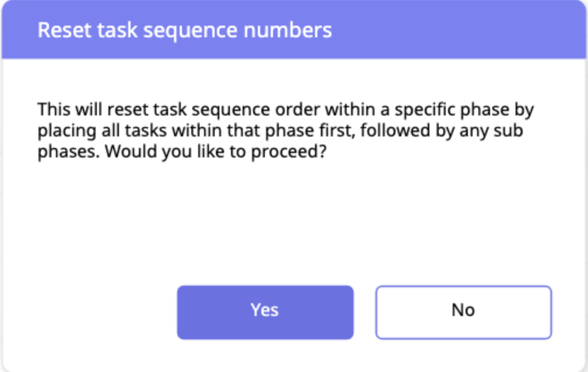
Task: Click empty white area below the message
Action: click(292, 222)
